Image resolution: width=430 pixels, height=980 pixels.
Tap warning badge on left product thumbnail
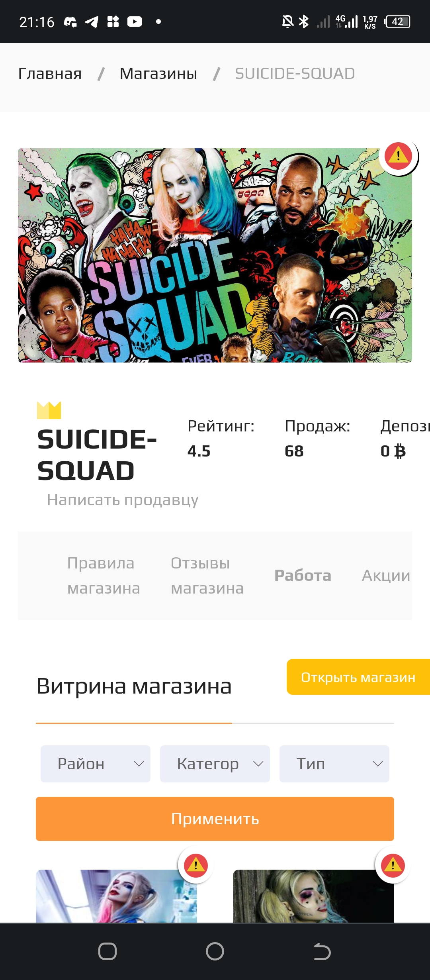[195, 865]
